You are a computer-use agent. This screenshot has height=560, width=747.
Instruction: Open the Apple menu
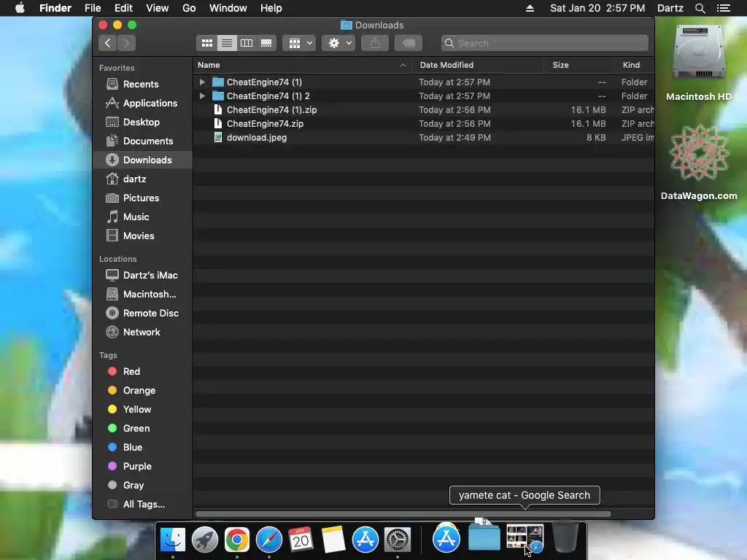pyautogui.click(x=20, y=8)
